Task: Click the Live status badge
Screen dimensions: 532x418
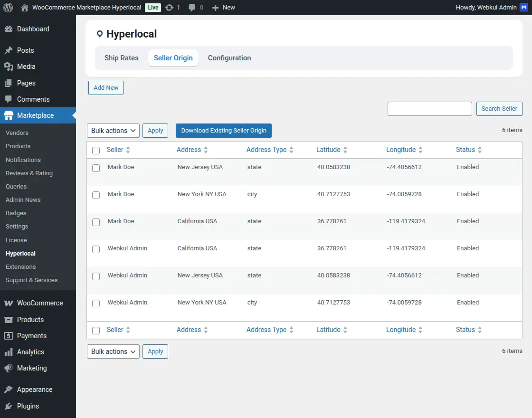Action: pos(153,8)
